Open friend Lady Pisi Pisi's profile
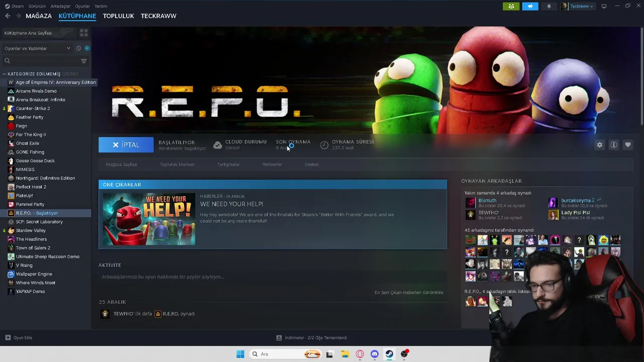Viewport: 644px width, 362px height. (x=576, y=213)
